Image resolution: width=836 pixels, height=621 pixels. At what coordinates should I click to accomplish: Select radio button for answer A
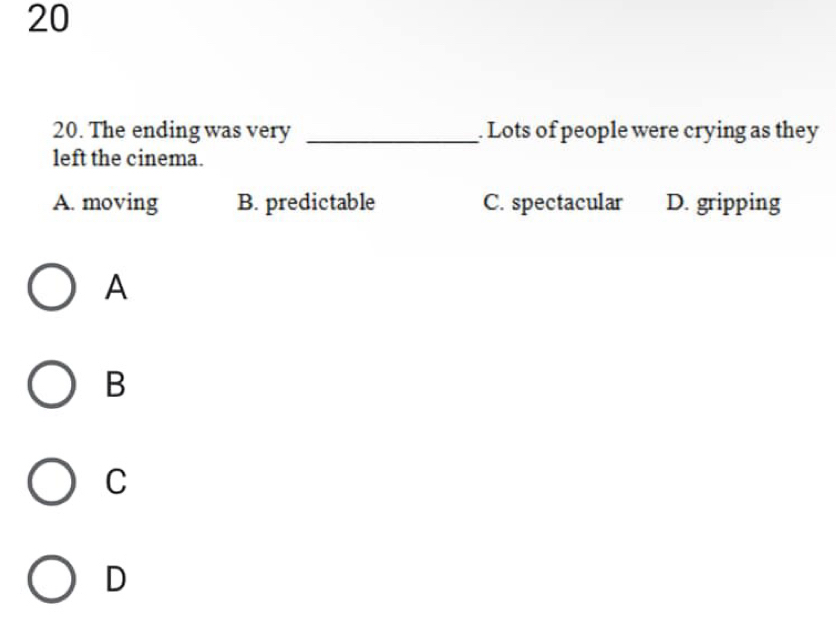pos(51,287)
